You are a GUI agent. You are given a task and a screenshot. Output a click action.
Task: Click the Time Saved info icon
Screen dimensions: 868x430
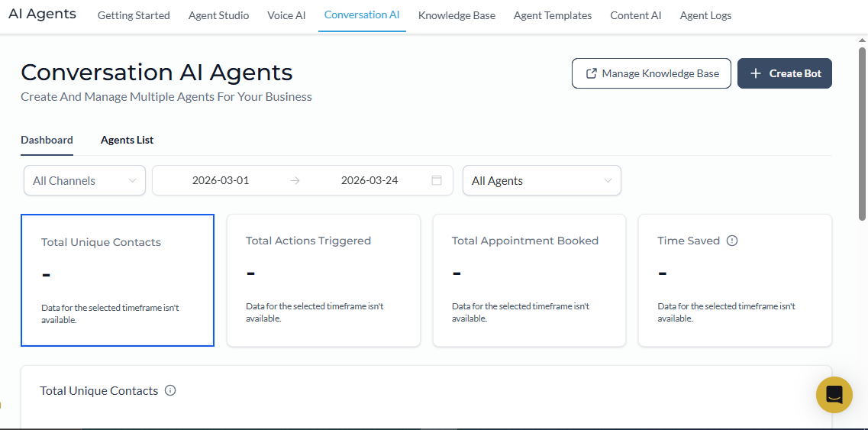(732, 241)
